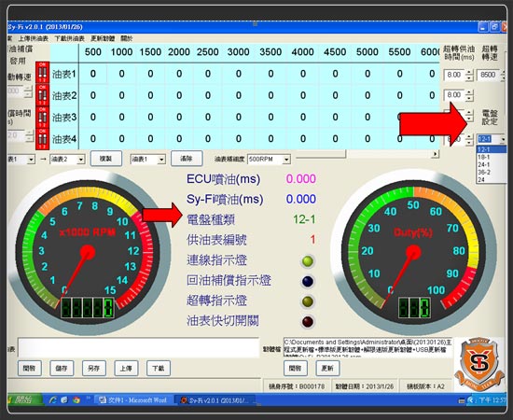Screen dimensions: 513x420
Task: Select 12-1 in the 電盤設定 list
Action: coord(491,149)
